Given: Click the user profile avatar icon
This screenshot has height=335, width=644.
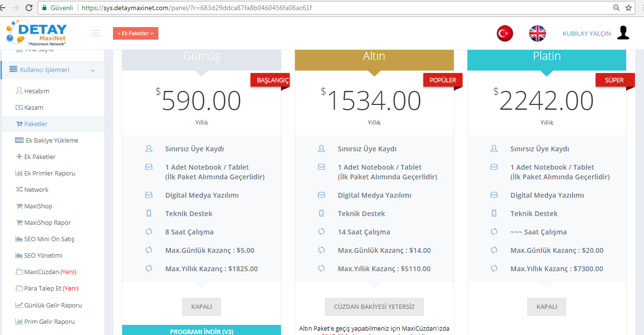Looking at the screenshot, I should point(623,33).
